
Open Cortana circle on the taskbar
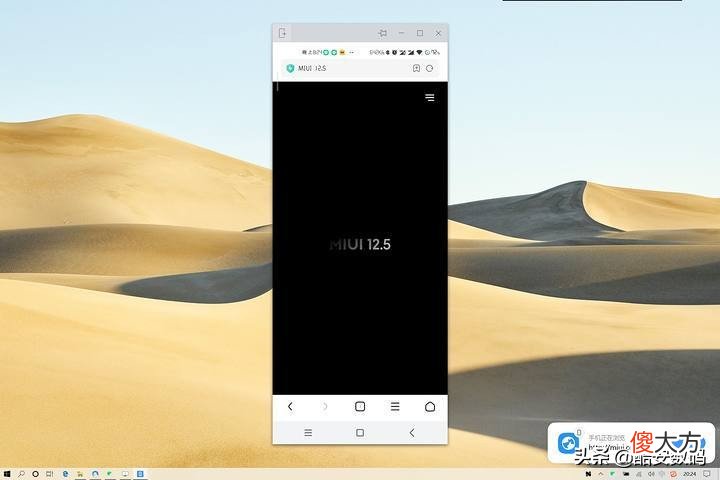point(35,474)
